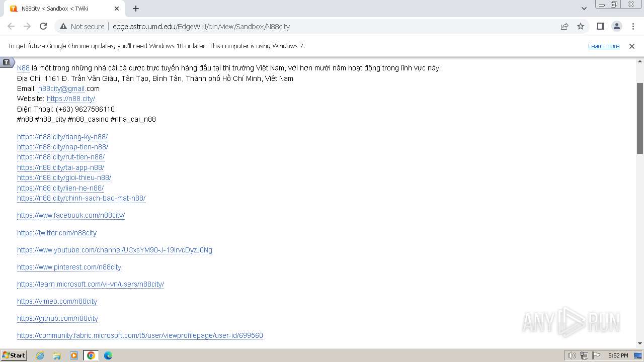Expand the tab search dropdown
The image size is (644, 362).
pyautogui.click(x=584, y=9)
